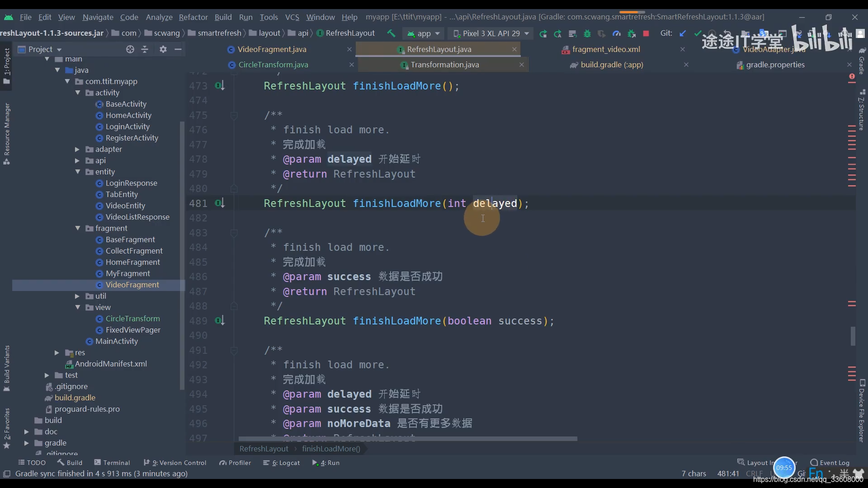The height and width of the screenshot is (488, 868).
Task: Select HomeActivity in project tree
Action: pyautogui.click(x=128, y=115)
